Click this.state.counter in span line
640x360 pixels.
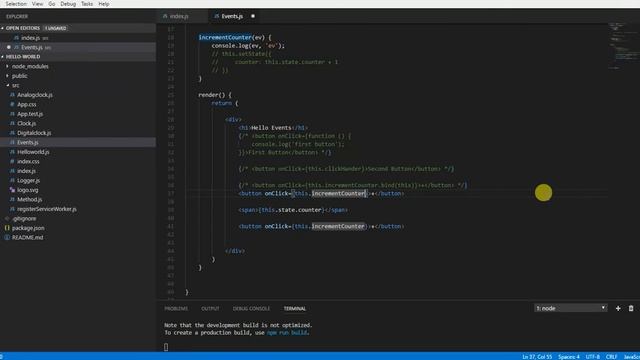pos(291,210)
